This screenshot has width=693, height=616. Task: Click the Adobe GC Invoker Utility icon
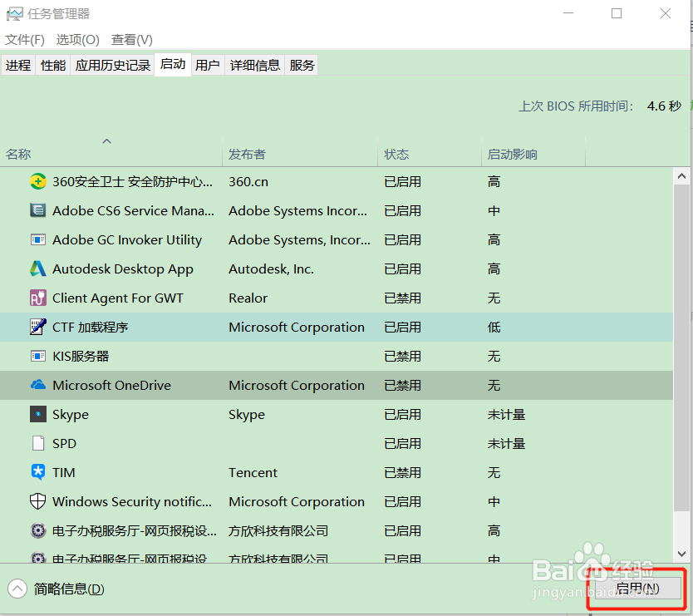coord(38,239)
